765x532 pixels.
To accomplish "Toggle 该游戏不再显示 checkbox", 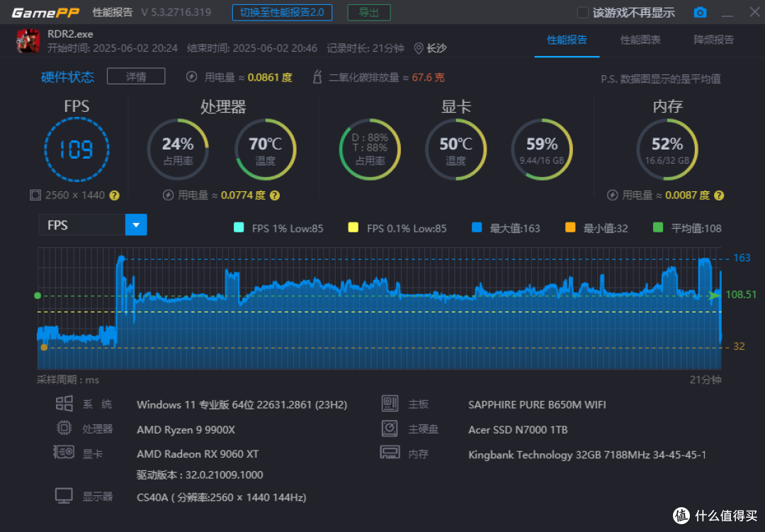I will coord(582,12).
